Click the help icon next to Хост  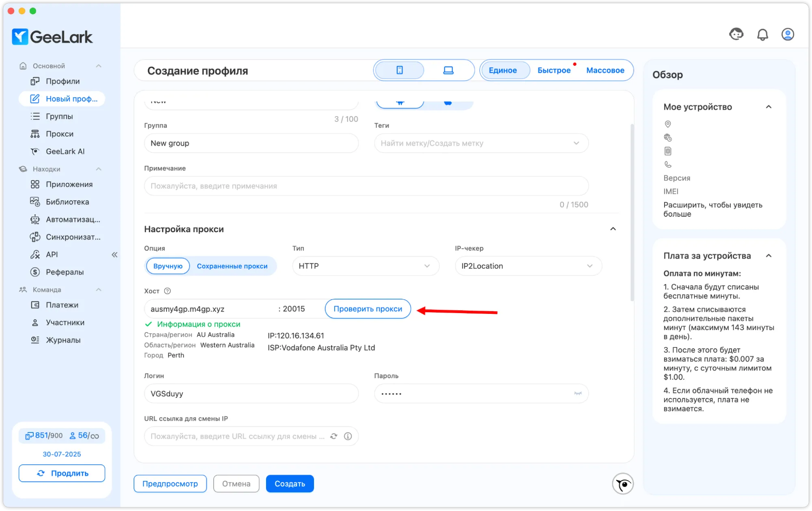[x=167, y=291]
